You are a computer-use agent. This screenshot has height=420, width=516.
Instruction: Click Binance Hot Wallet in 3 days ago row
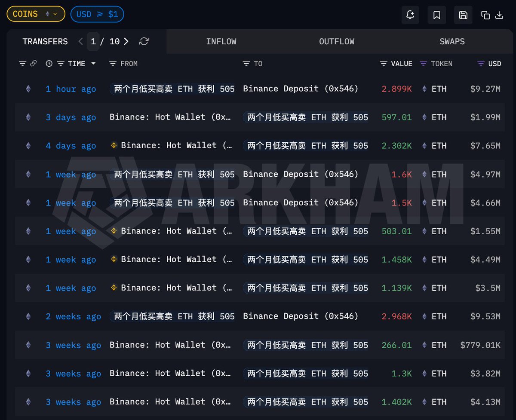(x=170, y=117)
